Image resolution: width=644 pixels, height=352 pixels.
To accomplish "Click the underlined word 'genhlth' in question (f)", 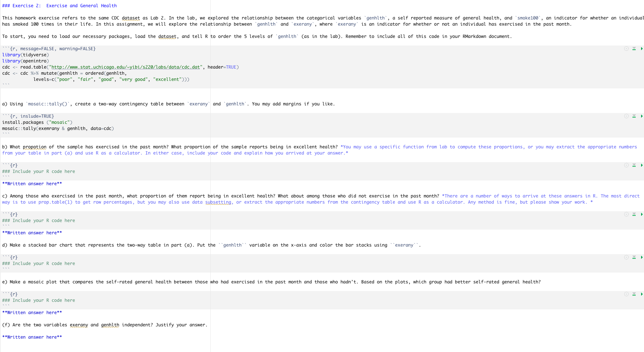I will [110, 325].
